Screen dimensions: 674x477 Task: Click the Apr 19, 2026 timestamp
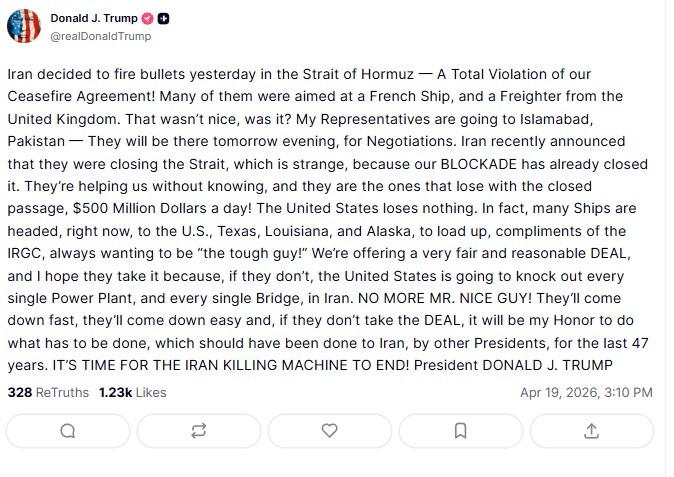[x=586, y=393]
